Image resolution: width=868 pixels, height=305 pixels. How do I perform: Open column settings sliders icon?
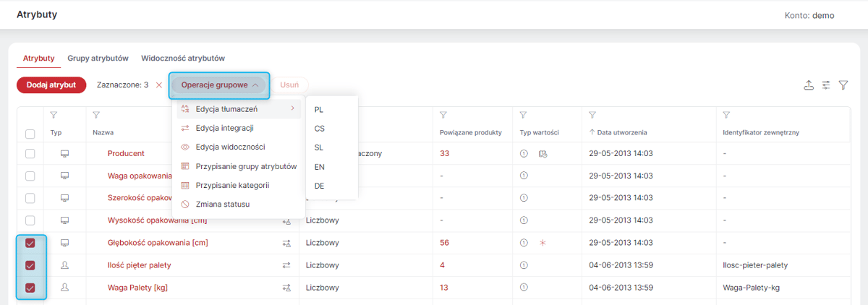tap(826, 85)
